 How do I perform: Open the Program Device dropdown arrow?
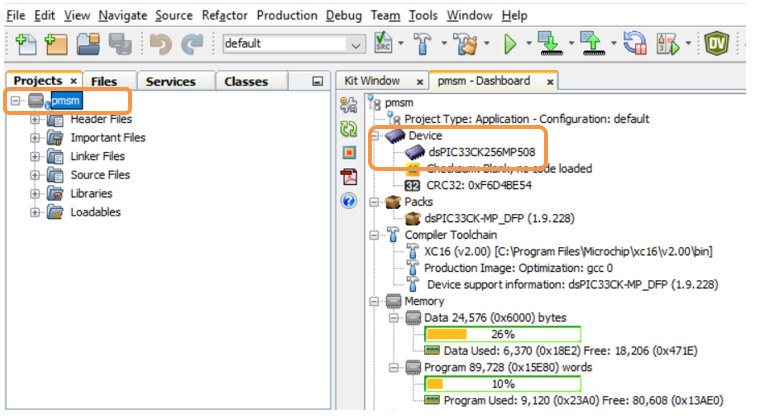coord(571,43)
